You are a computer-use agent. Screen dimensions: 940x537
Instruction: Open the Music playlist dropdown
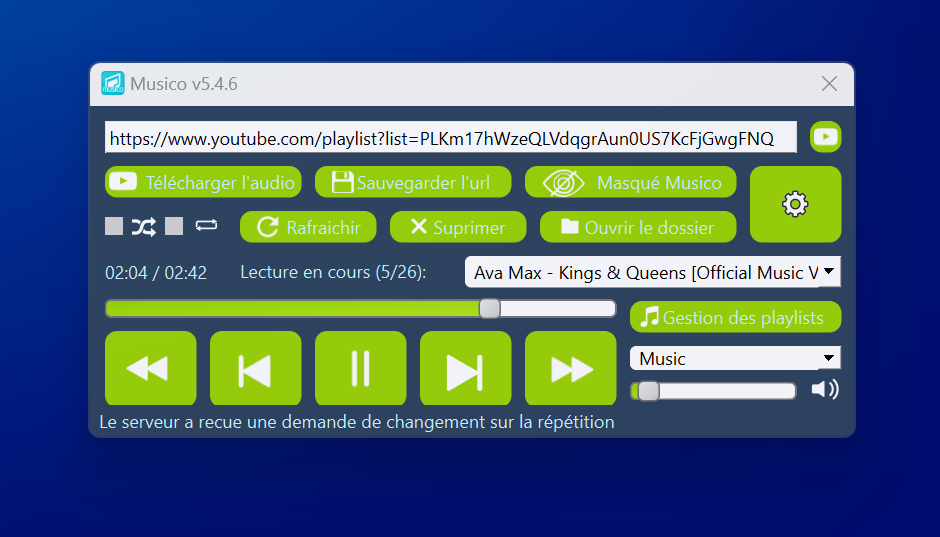[736, 358]
